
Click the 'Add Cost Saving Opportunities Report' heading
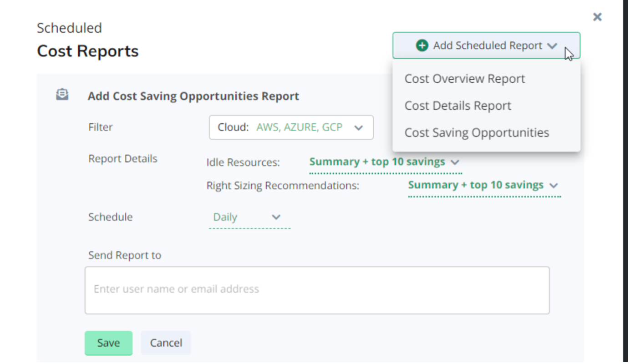tap(193, 96)
